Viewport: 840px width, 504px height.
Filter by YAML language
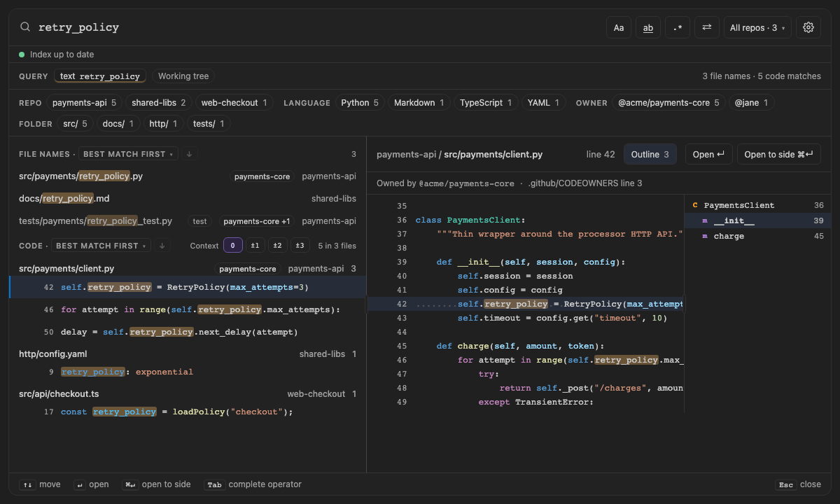click(x=544, y=103)
